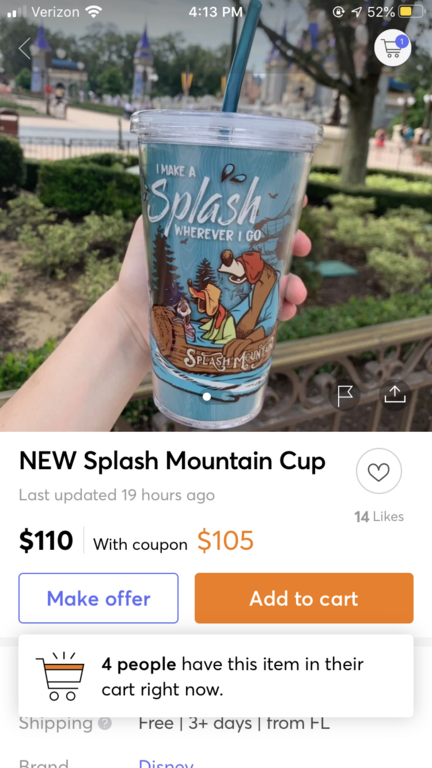
Task: Tap the cart illustration in the notification
Action: point(60,675)
